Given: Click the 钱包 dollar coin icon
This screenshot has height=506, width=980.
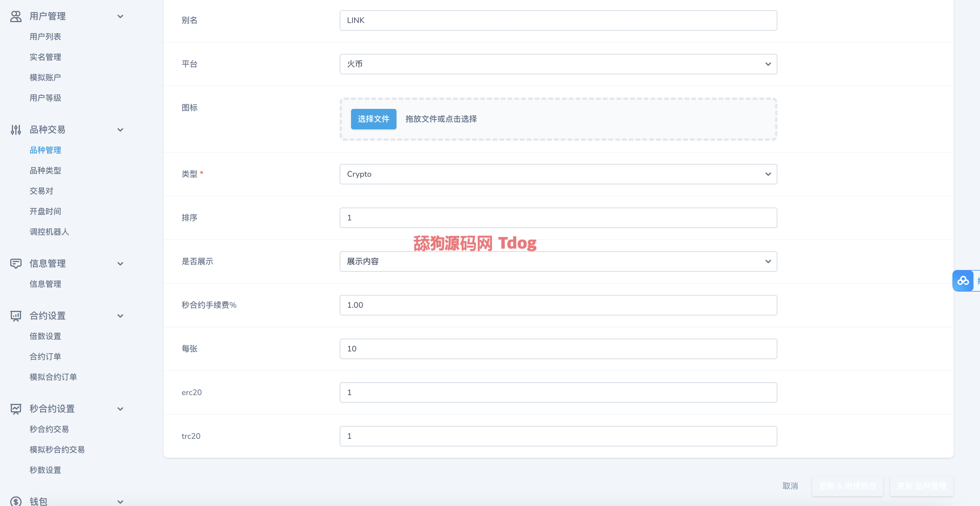Looking at the screenshot, I should [16, 501].
